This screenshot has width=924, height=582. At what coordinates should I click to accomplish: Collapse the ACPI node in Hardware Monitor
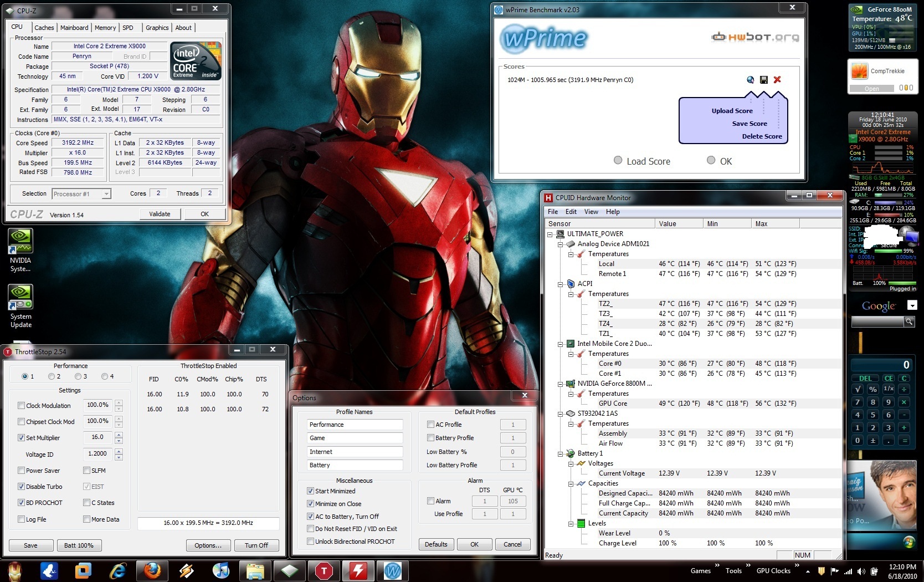[x=561, y=284]
